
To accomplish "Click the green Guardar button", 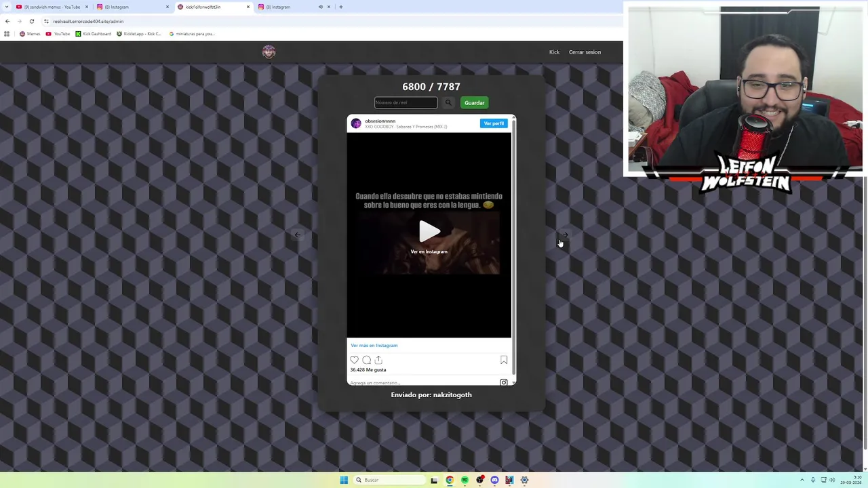I will [474, 102].
